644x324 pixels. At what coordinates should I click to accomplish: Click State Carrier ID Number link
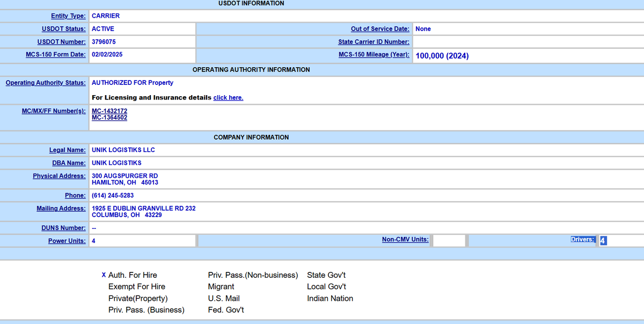[x=374, y=42]
